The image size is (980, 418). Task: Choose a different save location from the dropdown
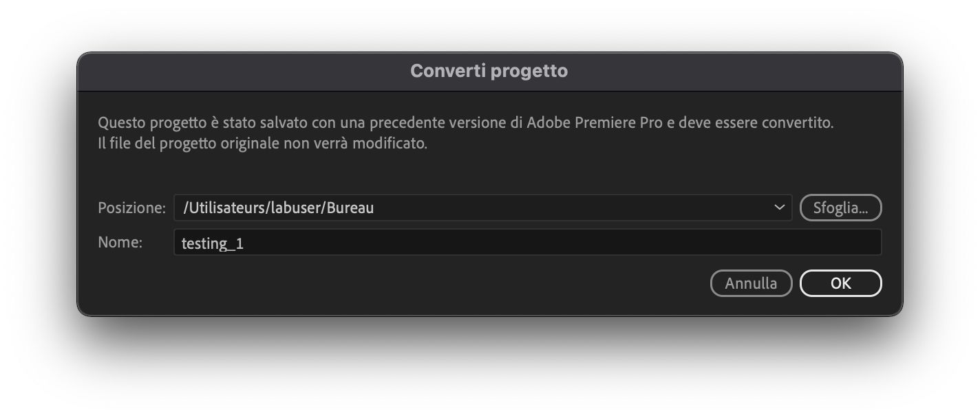click(780, 208)
